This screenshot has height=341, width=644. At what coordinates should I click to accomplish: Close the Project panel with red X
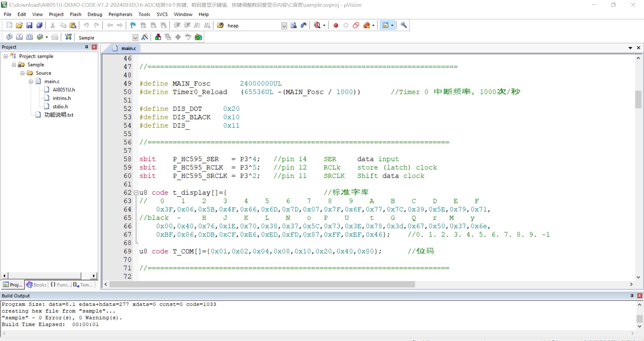click(x=94, y=47)
